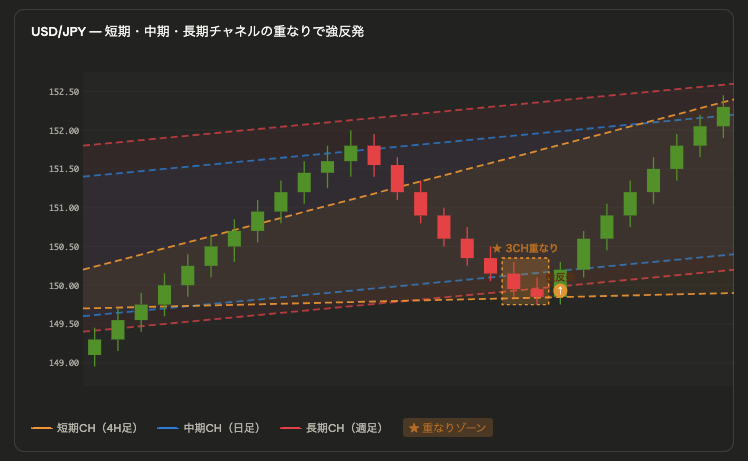Toggle the 長期CH（週足） legend entry
Viewport: 748px width, 461px height.
pos(332,428)
